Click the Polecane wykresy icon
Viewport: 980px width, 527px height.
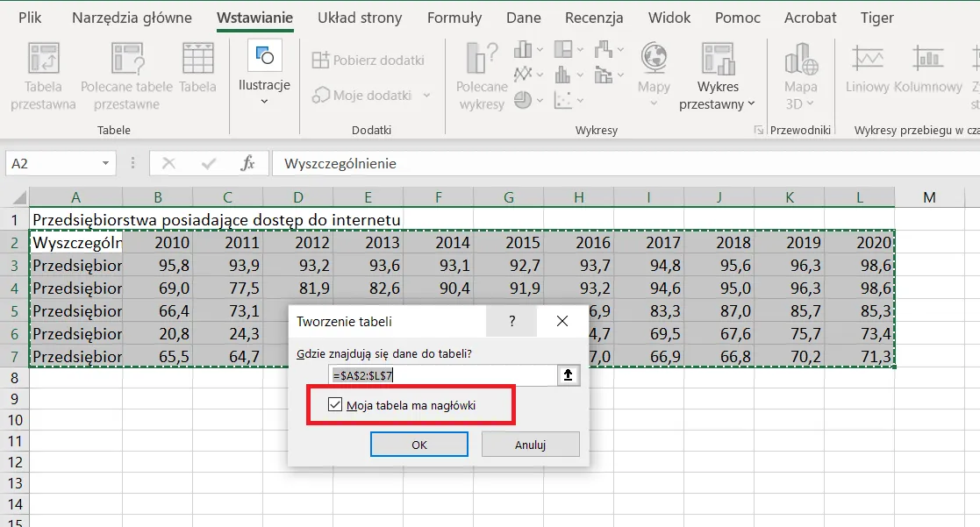click(481, 59)
